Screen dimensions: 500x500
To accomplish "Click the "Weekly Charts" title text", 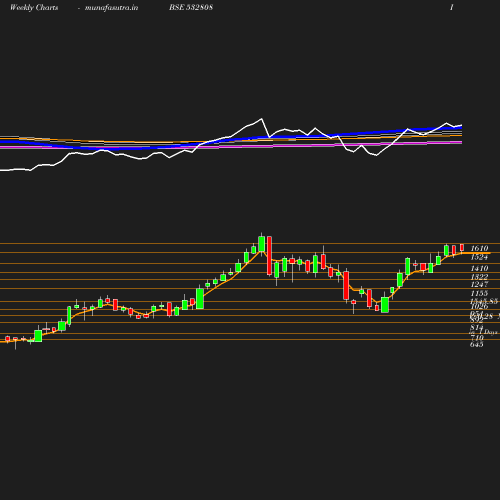I will tap(34, 7).
